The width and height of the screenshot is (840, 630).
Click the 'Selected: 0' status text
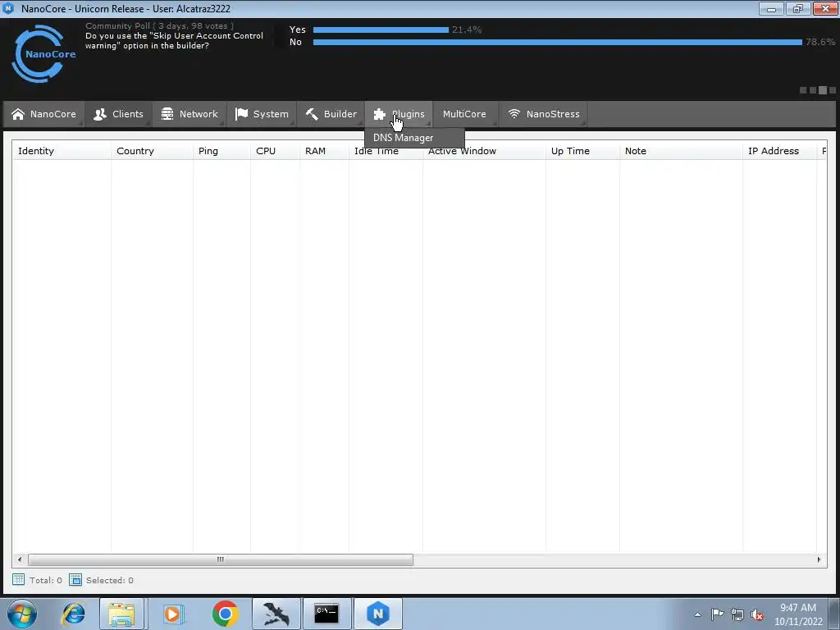[110, 580]
